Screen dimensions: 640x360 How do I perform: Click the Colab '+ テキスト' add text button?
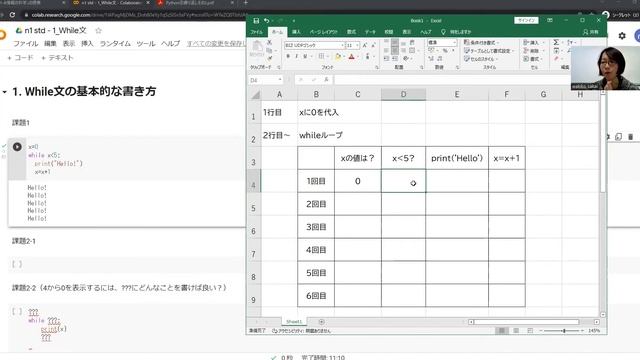pyautogui.click(x=57, y=58)
